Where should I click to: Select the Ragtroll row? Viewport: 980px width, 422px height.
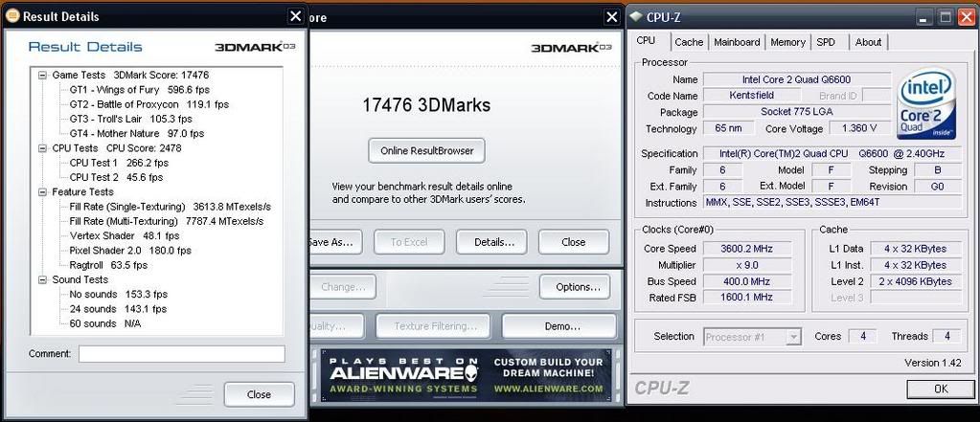(108, 265)
